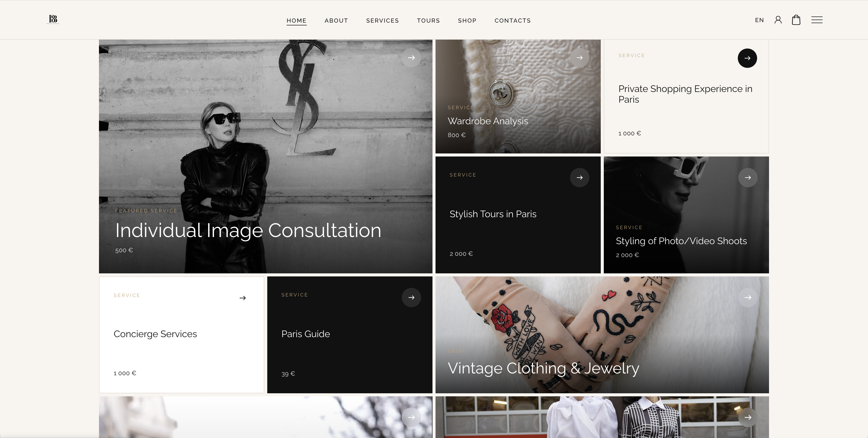The height and width of the screenshot is (438, 868).
Task: Open the SHOP nav item
Action: tap(467, 21)
